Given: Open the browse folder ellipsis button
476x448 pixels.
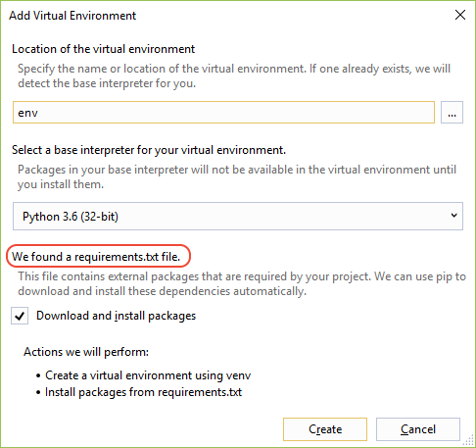Looking at the screenshot, I should [x=452, y=113].
